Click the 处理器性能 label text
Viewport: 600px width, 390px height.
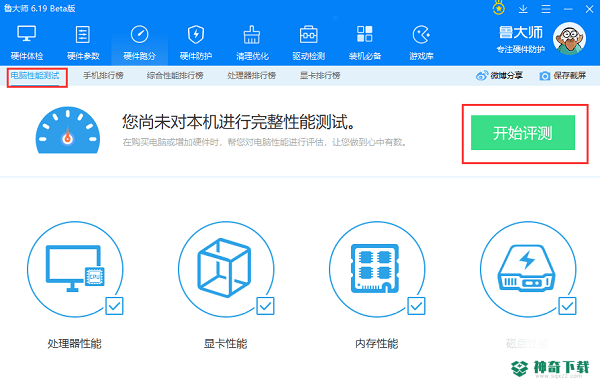(x=74, y=344)
